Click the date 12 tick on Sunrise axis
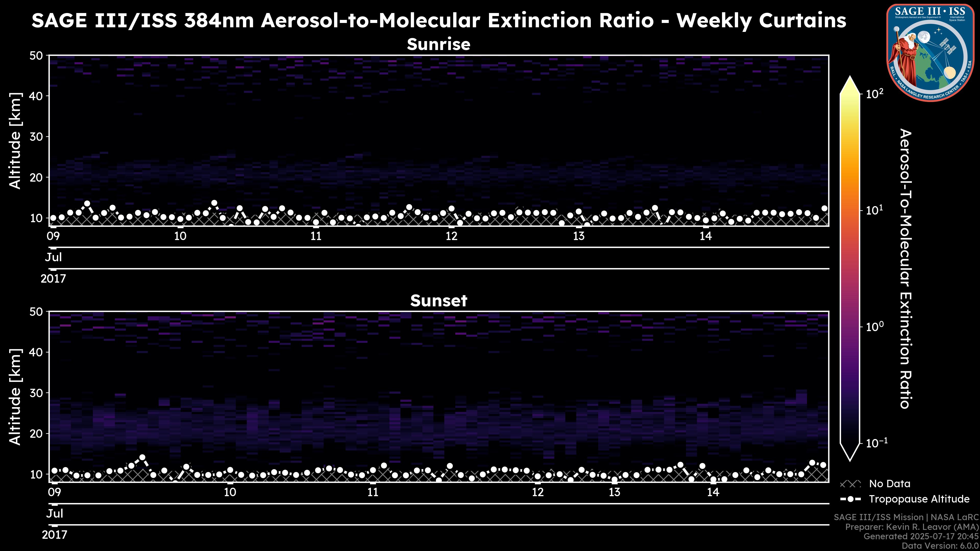The image size is (980, 551). tap(451, 236)
